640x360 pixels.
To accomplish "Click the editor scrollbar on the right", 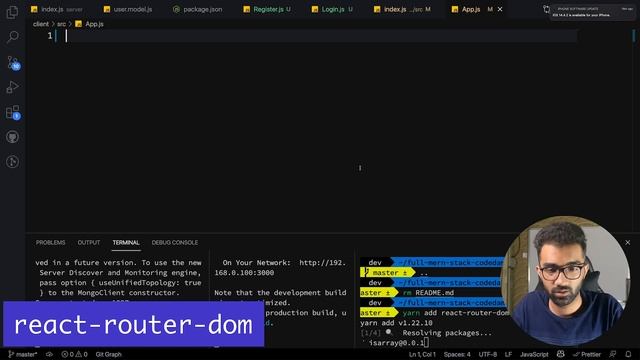I will pyautogui.click(x=634, y=131).
